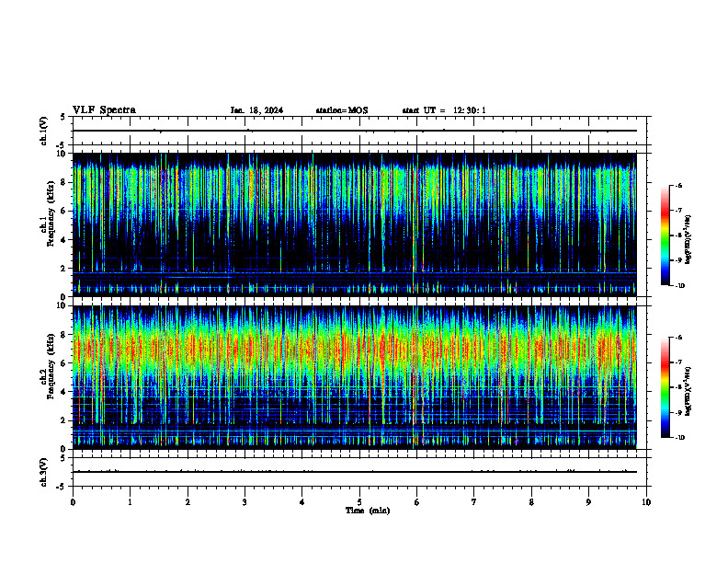Click the "-6" label on ch.1 color bar
Image resolution: width=728 pixels, height=563 pixels.
click(x=678, y=185)
